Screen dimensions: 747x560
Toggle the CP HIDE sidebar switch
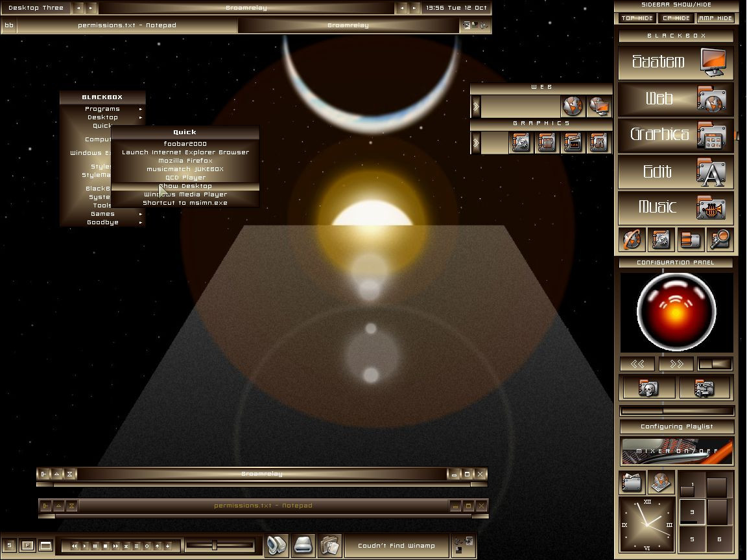point(676,18)
